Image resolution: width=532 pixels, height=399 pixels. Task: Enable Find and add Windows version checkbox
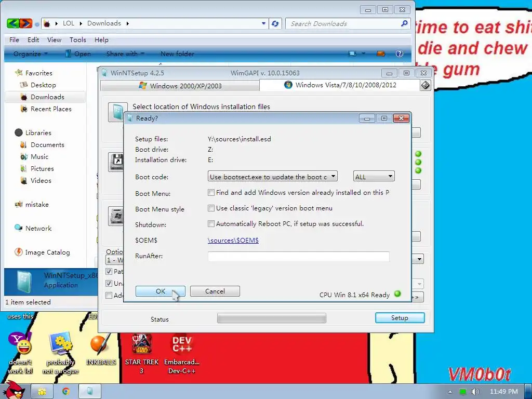pyautogui.click(x=211, y=193)
